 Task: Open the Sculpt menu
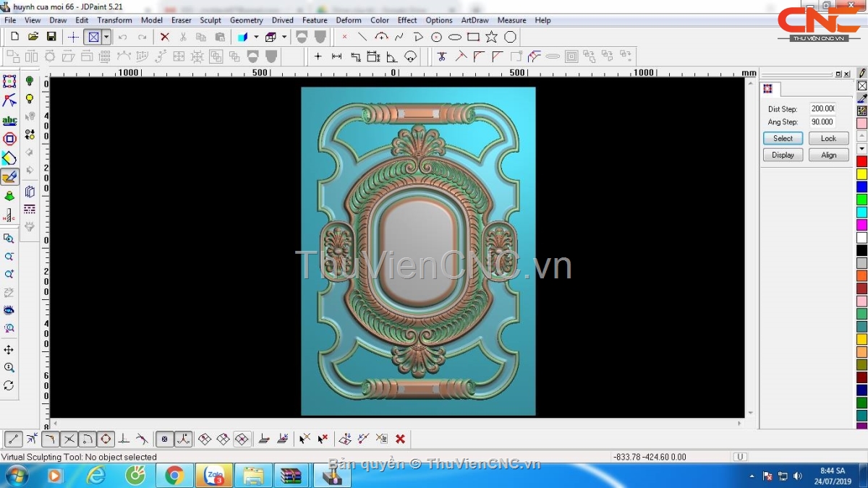(x=210, y=20)
